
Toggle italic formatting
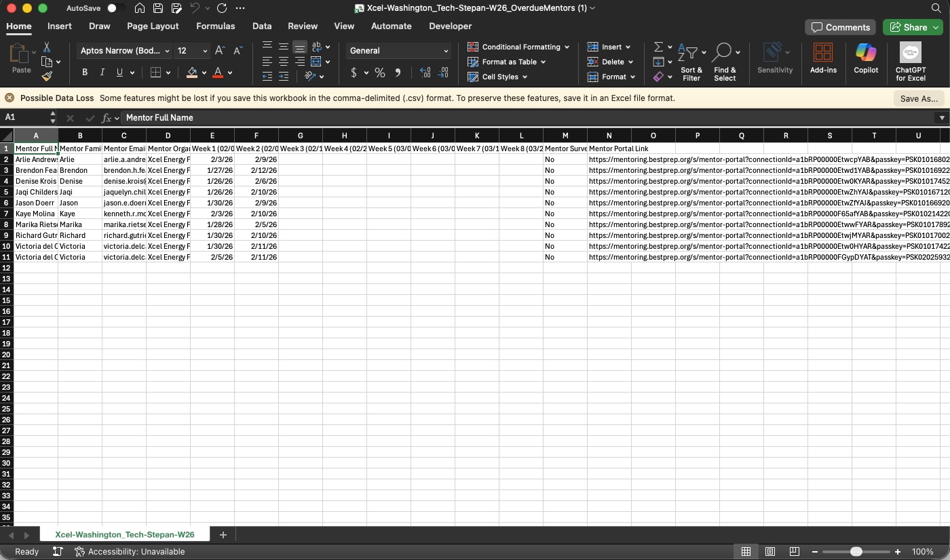tap(102, 72)
